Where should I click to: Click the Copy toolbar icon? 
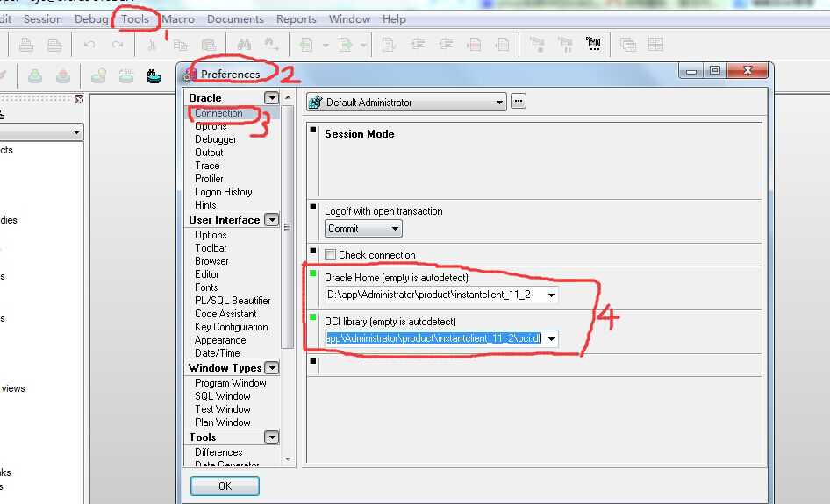[180, 45]
